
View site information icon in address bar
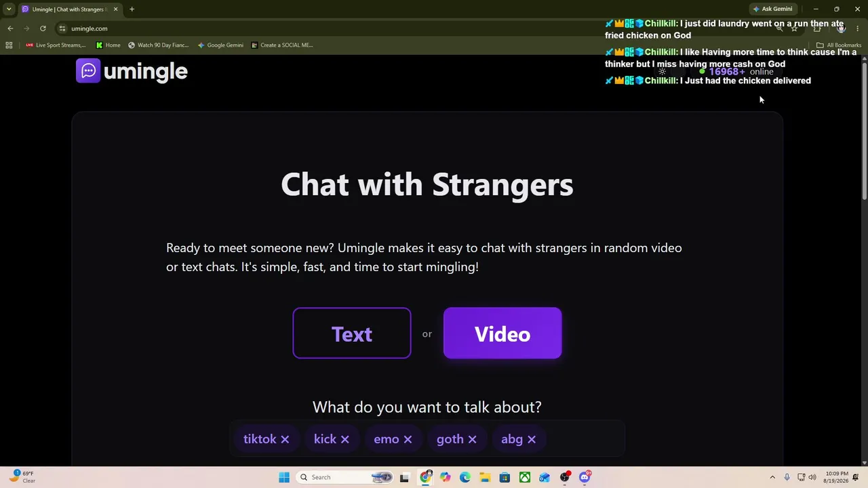[x=62, y=28]
